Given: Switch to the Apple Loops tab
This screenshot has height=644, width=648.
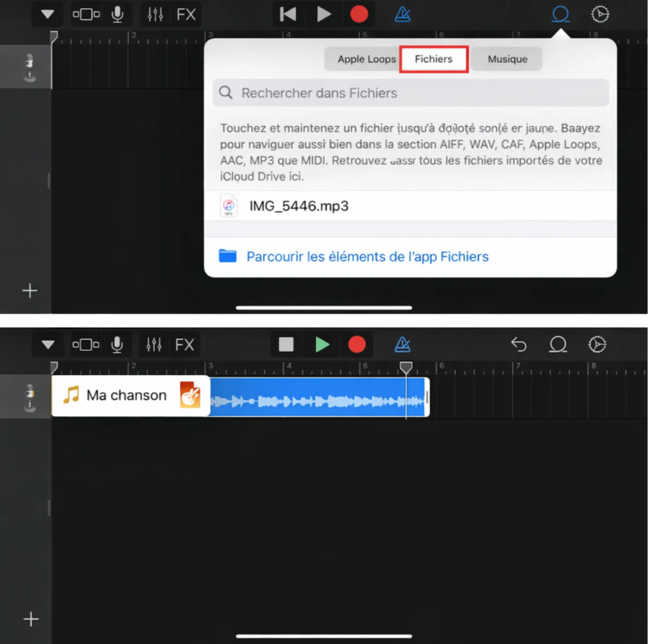Looking at the screenshot, I should click(367, 59).
